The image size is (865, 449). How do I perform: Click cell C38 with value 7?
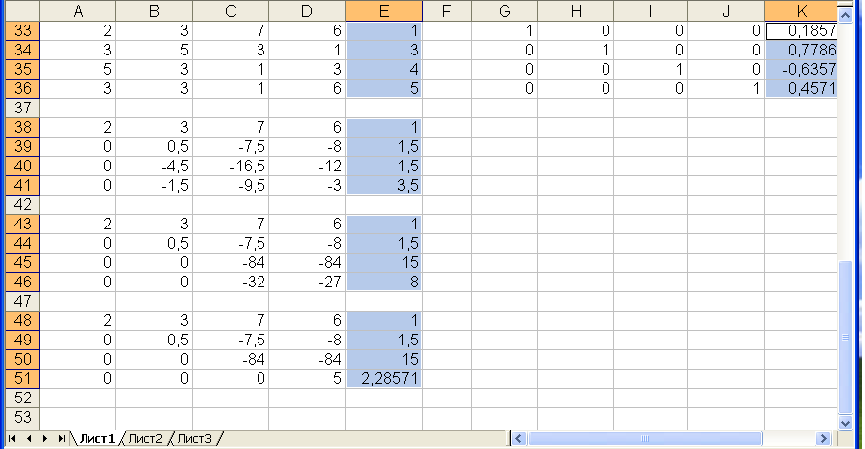[231, 127]
